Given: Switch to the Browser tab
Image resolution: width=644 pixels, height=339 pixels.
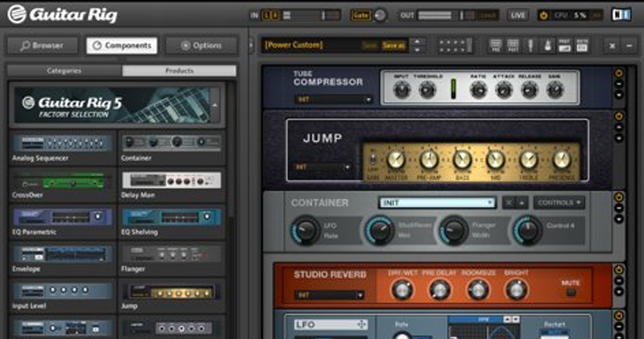Looking at the screenshot, I should [x=42, y=45].
